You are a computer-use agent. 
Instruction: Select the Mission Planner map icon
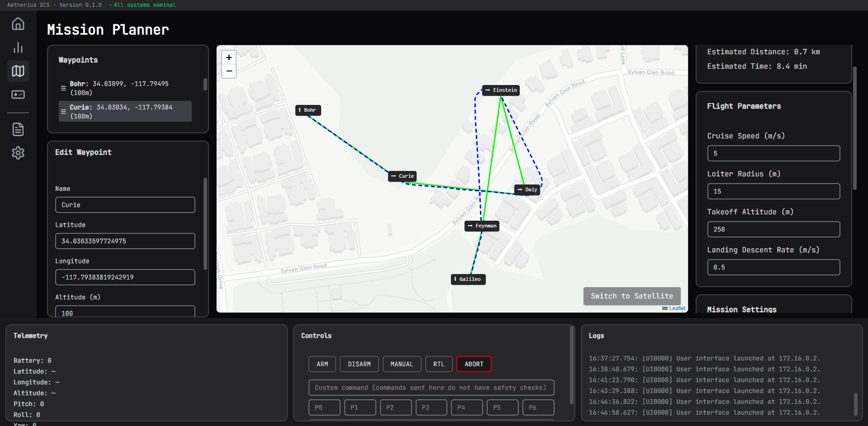[18, 71]
